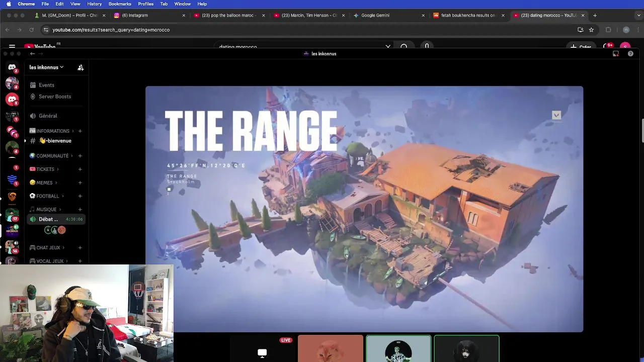Screen dimensions: 644x362
Task: Open the YouTube guide hamburger menu
Action: coord(12,47)
